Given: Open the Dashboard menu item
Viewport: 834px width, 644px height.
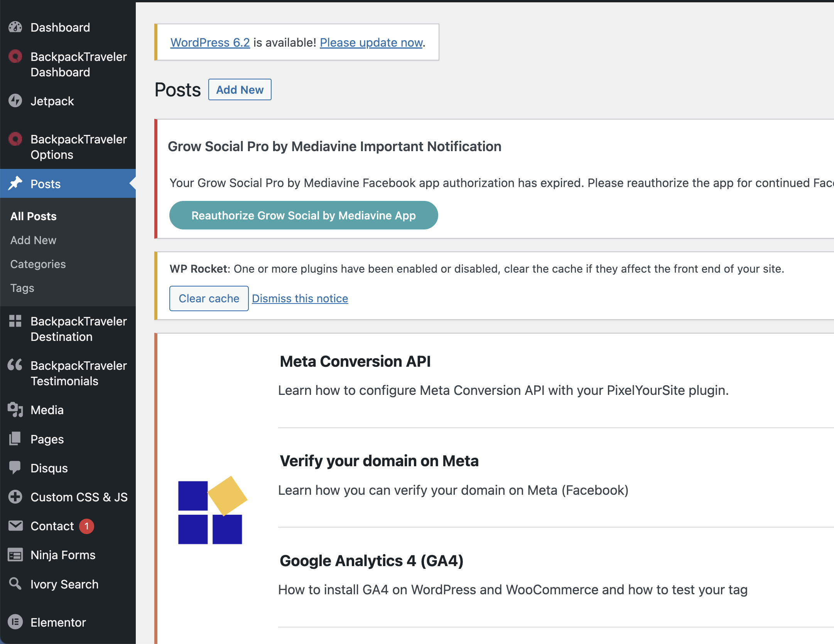Looking at the screenshot, I should (x=60, y=27).
